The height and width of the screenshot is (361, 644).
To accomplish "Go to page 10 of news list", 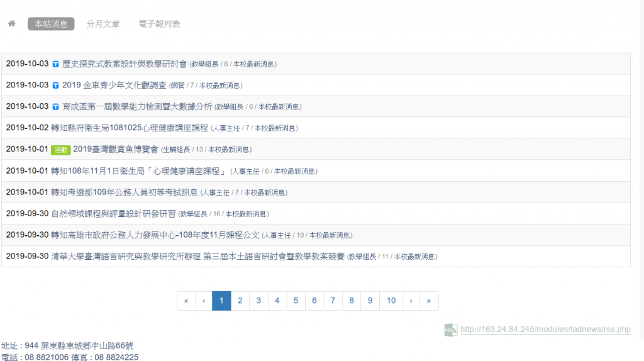I will 391,301.
